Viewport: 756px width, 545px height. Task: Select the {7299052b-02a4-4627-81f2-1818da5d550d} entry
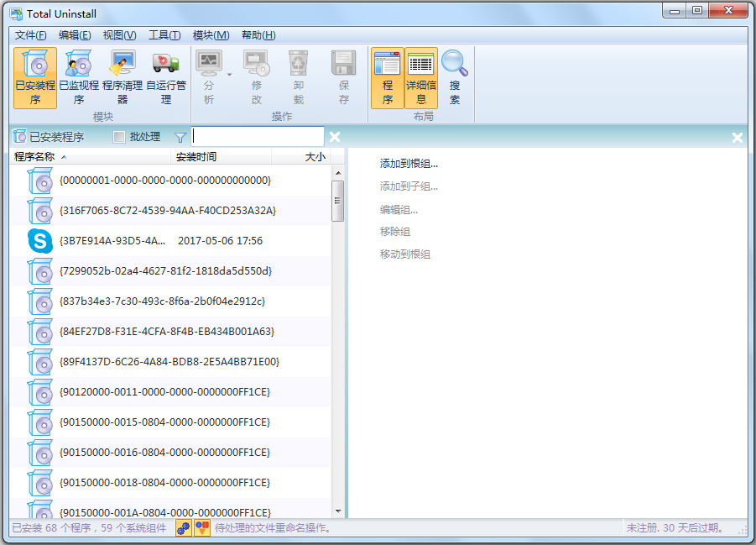click(170, 271)
